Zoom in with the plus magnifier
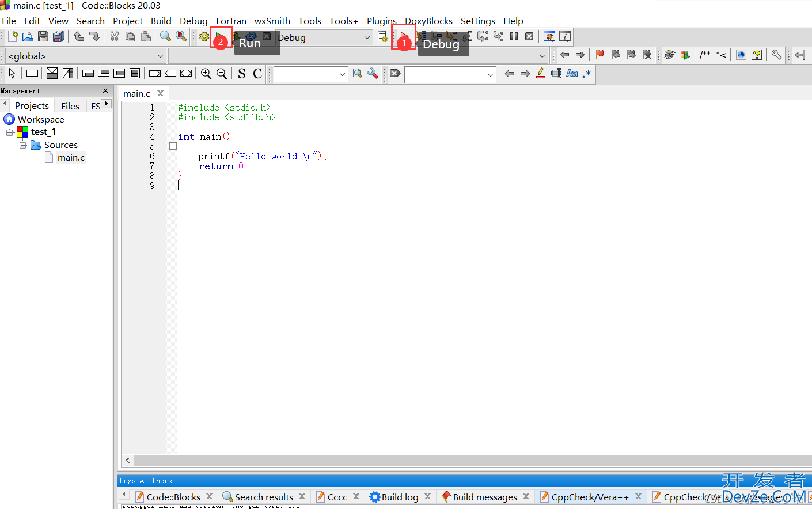812x509 pixels. pyautogui.click(x=206, y=73)
